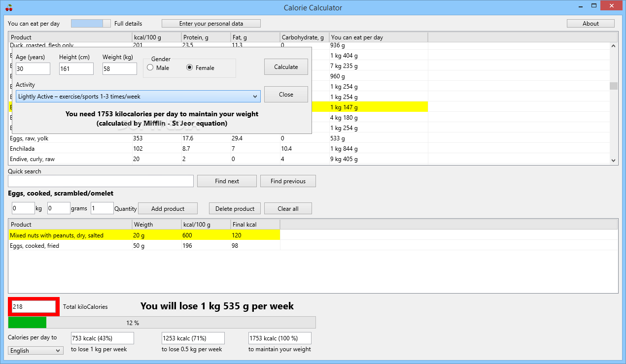Click the Height (cm) input field
The image size is (626, 364).
coord(76,68)
